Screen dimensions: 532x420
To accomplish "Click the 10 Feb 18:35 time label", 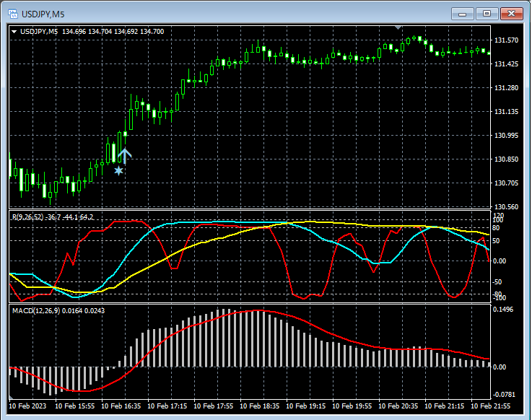I will 259,406.
